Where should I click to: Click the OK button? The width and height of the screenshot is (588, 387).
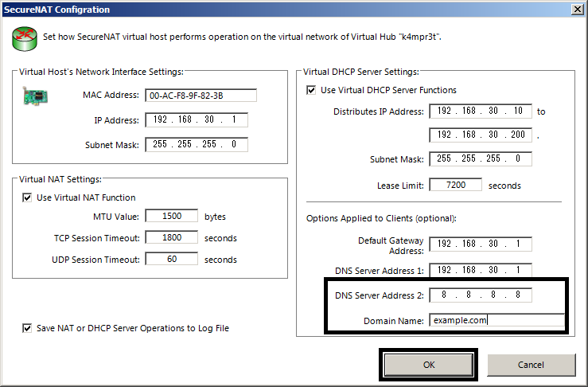pyautogui.click(x=429, y=365)
